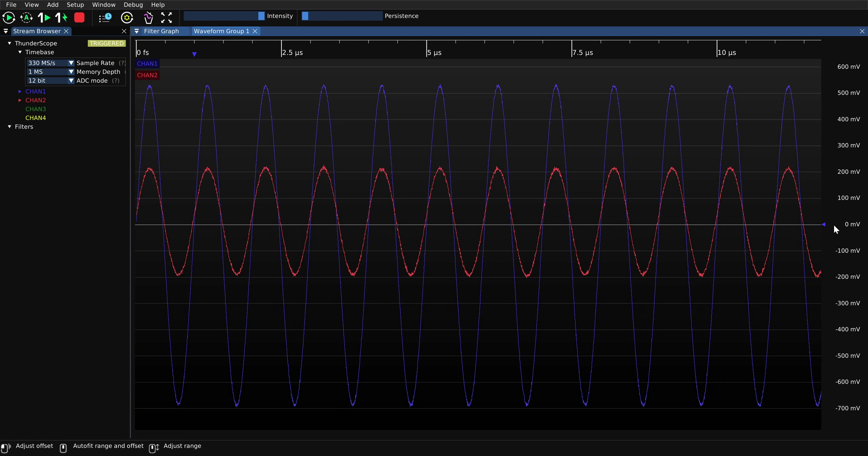Switch to the Filter Graph tab
This screenshot has height=456, width=868.
click(161, 31)
